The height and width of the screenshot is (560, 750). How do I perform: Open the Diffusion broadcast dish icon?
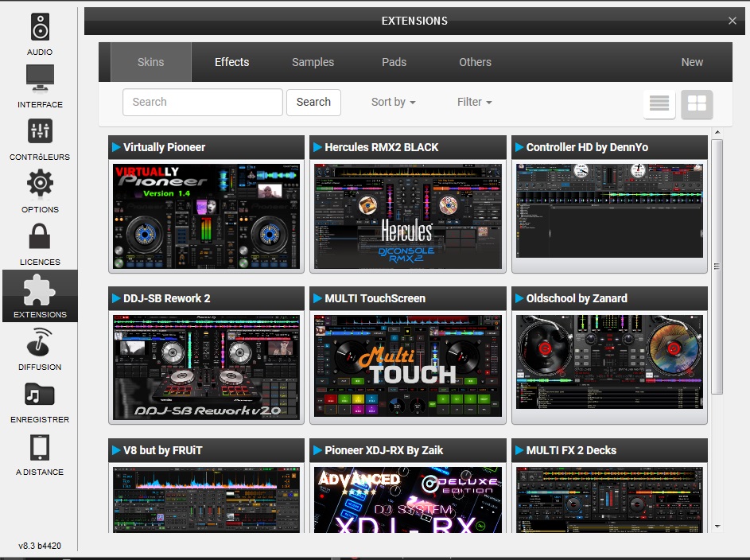coord(40,342)
